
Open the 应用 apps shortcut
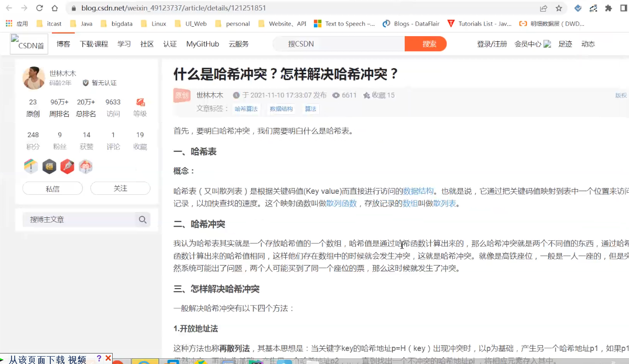[x=16, y=24]
